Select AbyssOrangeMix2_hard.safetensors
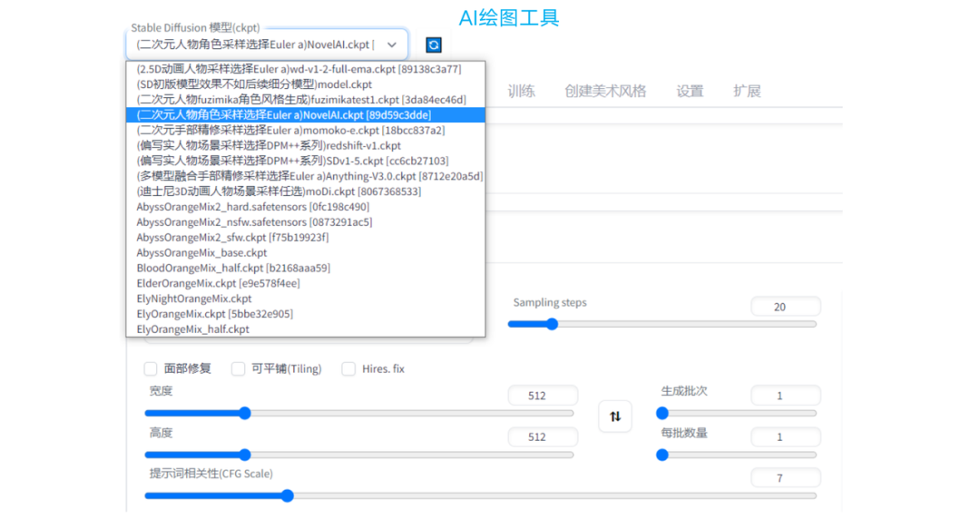This screenshot has height=529, width=980. coord(306,207)
